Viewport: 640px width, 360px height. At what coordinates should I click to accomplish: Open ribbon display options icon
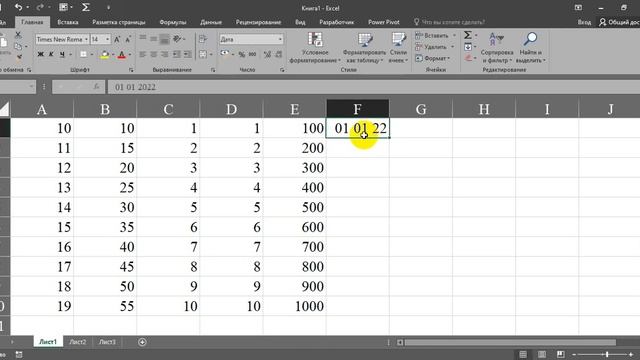point(578,8)
